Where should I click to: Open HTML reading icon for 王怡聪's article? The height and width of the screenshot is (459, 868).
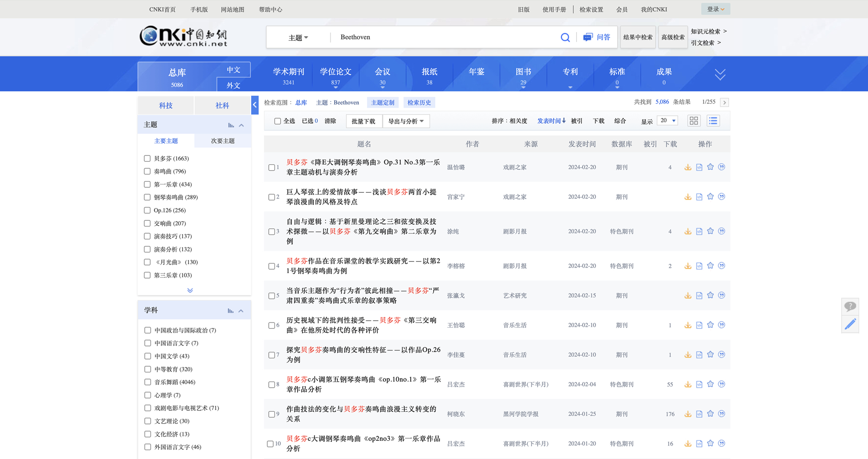(699, 325)
